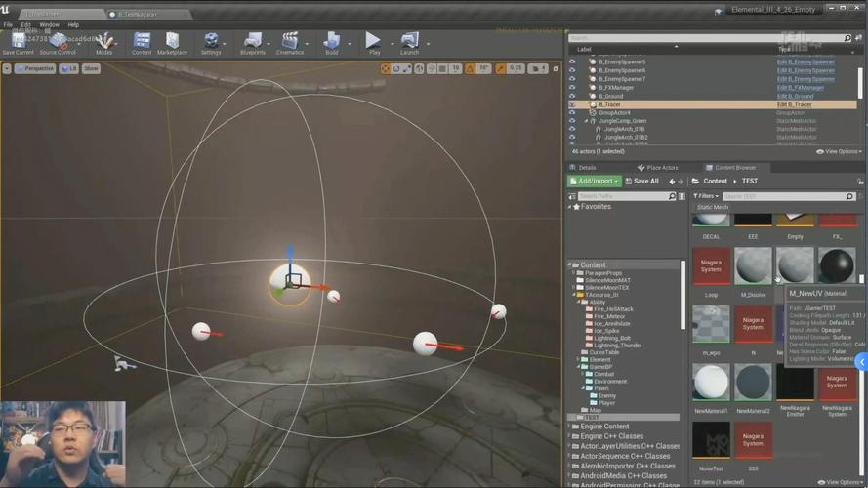Go back in Content Browser history

click(672, 182)
